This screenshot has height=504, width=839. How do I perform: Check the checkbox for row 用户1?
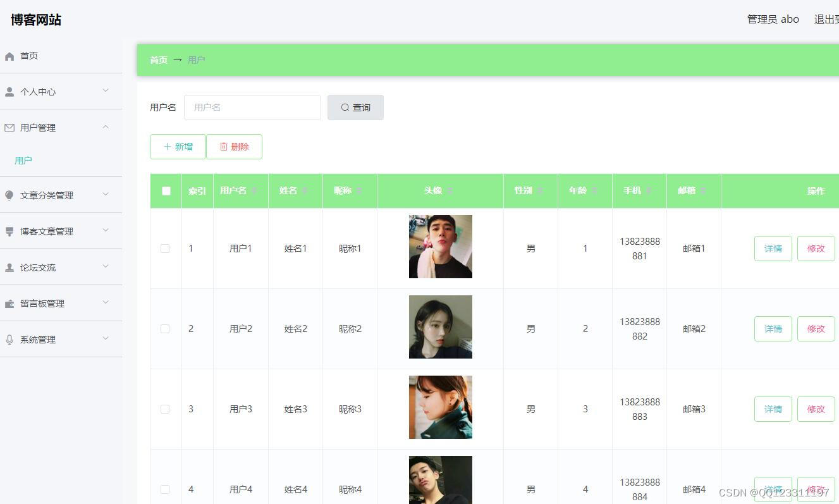click(x=165, y=249)
